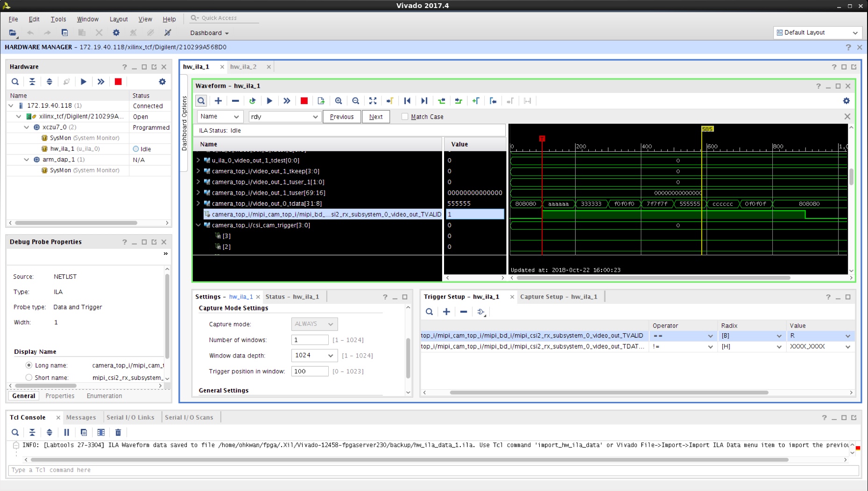Enable the Match Case checkbox
The width and height of the screenshot is (868, 491).
[x=405, y=117]
